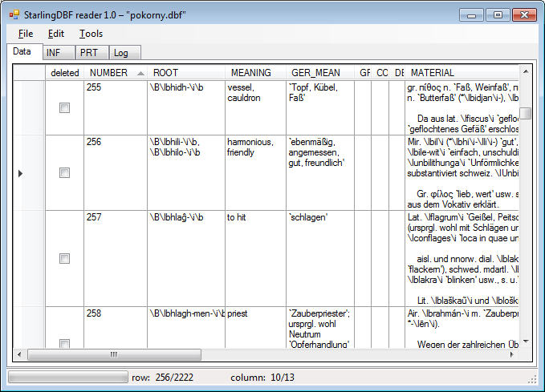
Task: Click the 'column: 10/13' status text
Action: (x=262, y=378)
